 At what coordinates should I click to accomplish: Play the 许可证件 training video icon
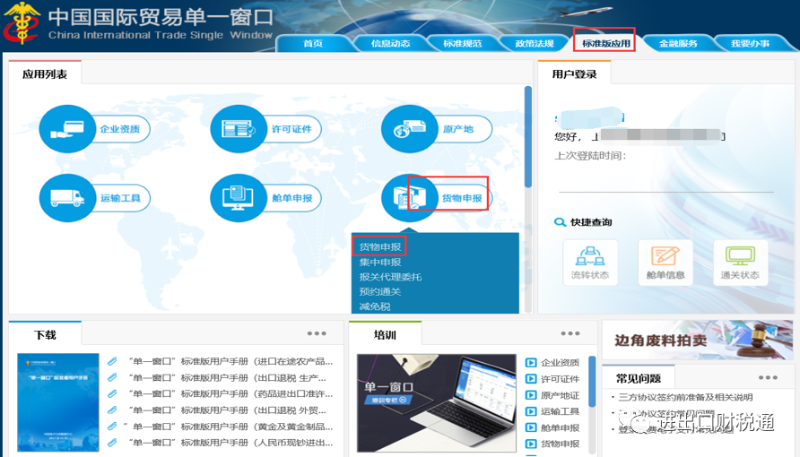click(531, 379)
